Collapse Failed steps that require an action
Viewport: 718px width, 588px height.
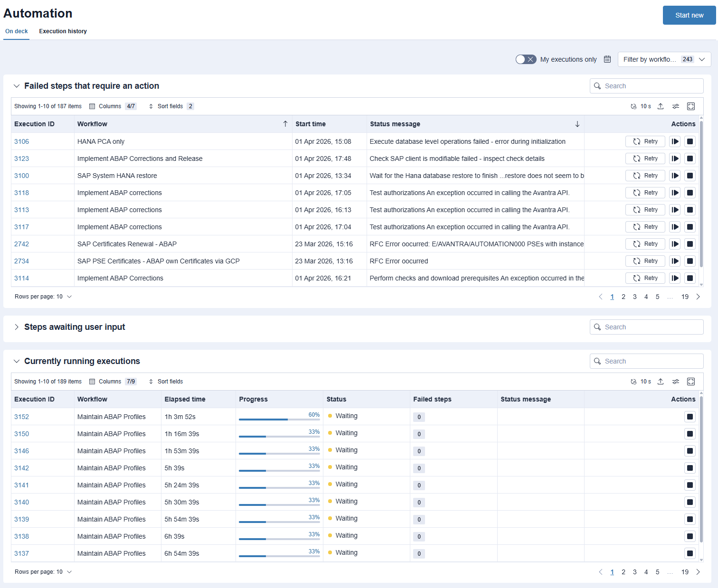[x=17, y=86]
